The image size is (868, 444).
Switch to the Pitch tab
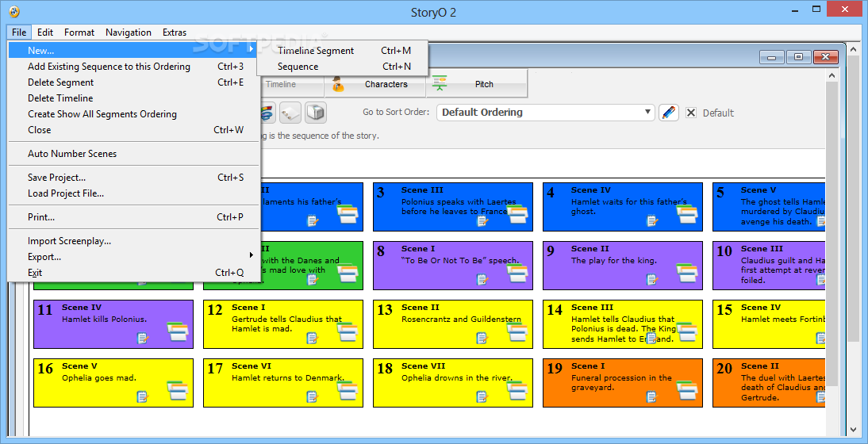pyautogui.click(x=477, y=84)
